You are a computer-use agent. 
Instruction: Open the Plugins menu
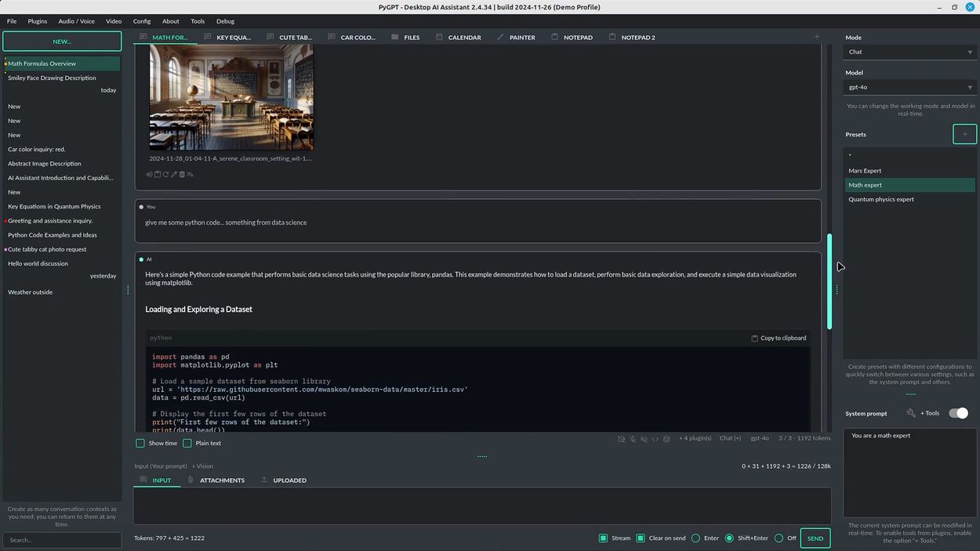click(38, 21)
